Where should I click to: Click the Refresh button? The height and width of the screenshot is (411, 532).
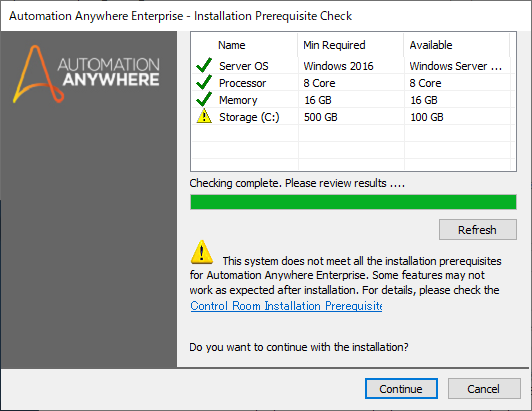click(478, 230)
